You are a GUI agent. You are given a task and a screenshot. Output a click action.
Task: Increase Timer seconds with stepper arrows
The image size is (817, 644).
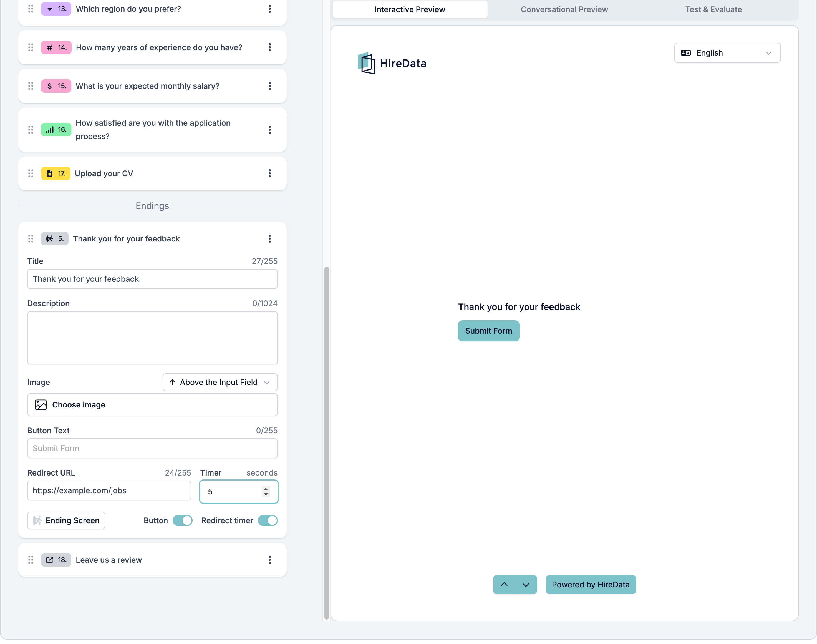(266, 489)
